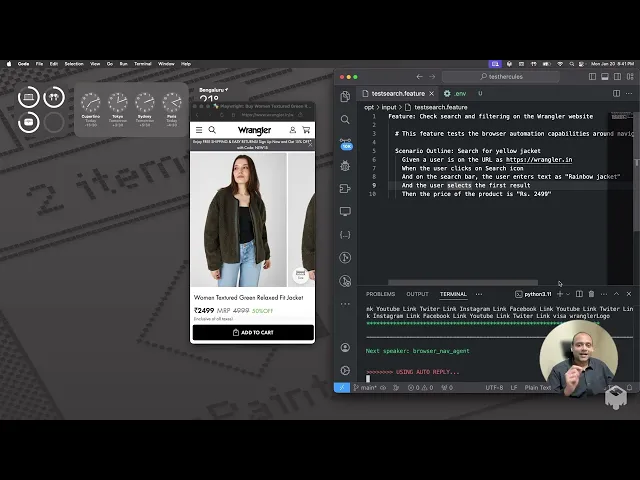640x480 pixels.
Task: Click the https://wrangler.in link in editor
Action: pyautogui.click(x=539, y=160)
